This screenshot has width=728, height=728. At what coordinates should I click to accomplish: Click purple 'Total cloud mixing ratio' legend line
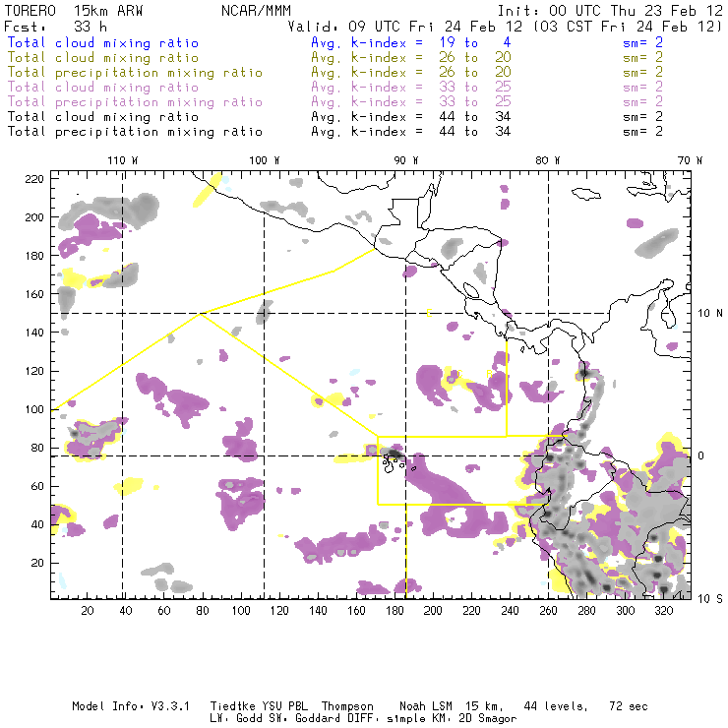click(103, 88)
